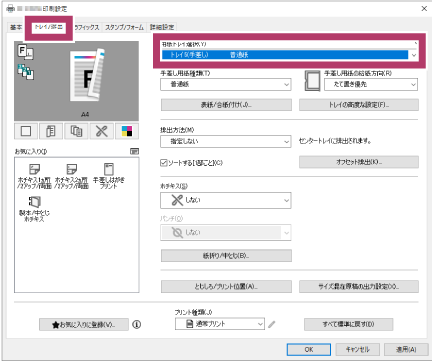This screenshot has width=432, height=362.
Task: Click the printer icon in the title bar
Action: [10, 8]
